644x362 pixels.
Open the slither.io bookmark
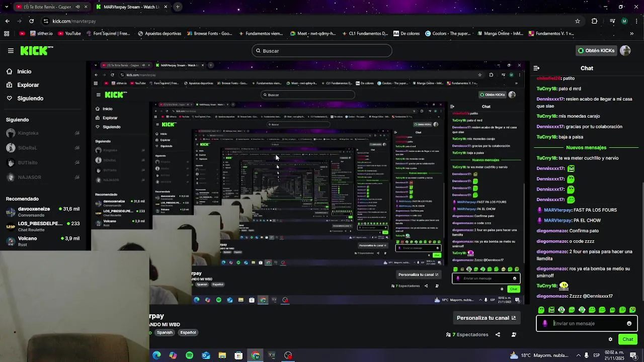(x=41, y=34)
